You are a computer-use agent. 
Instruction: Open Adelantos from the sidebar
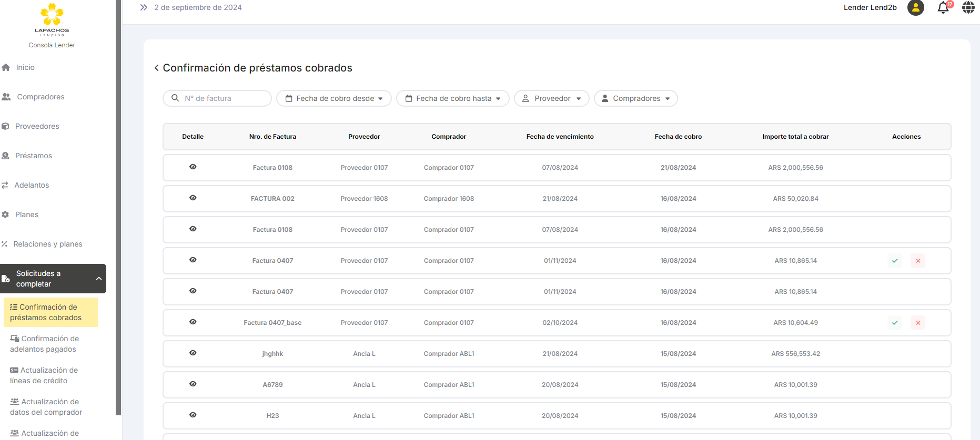32,185
